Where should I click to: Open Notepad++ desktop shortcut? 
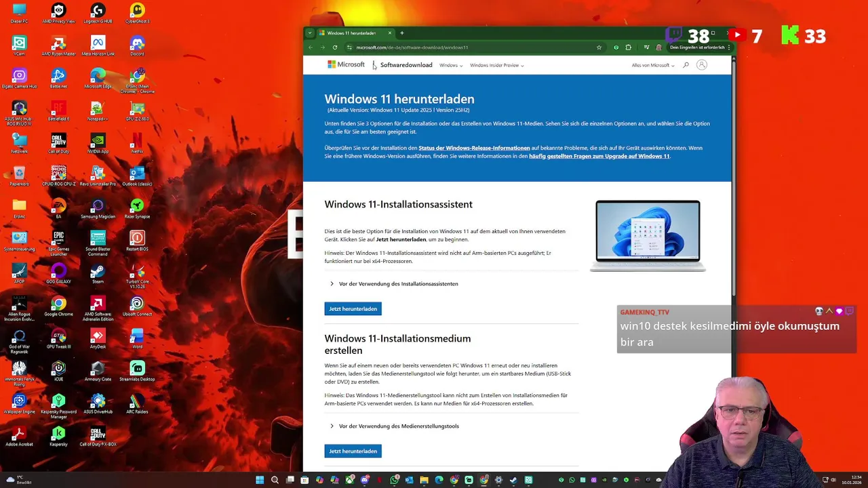pyautogui.click(x=98, y=110)
